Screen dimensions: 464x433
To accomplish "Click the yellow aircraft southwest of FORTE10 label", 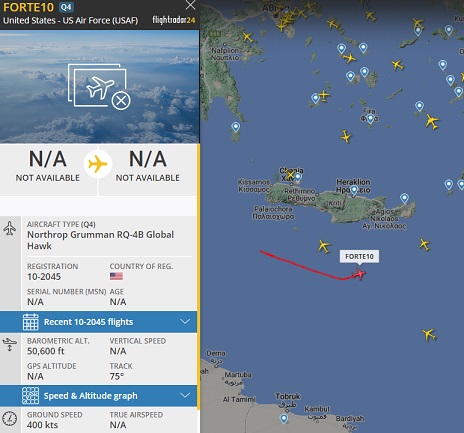I will (323, 246).
